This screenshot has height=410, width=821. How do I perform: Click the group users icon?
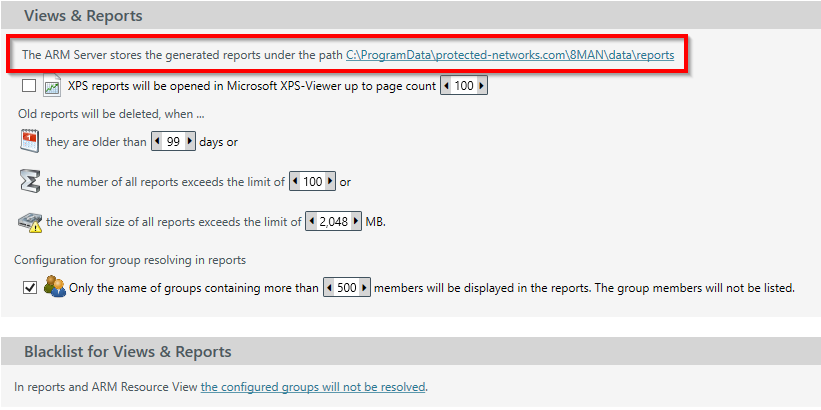click(53, 287)
